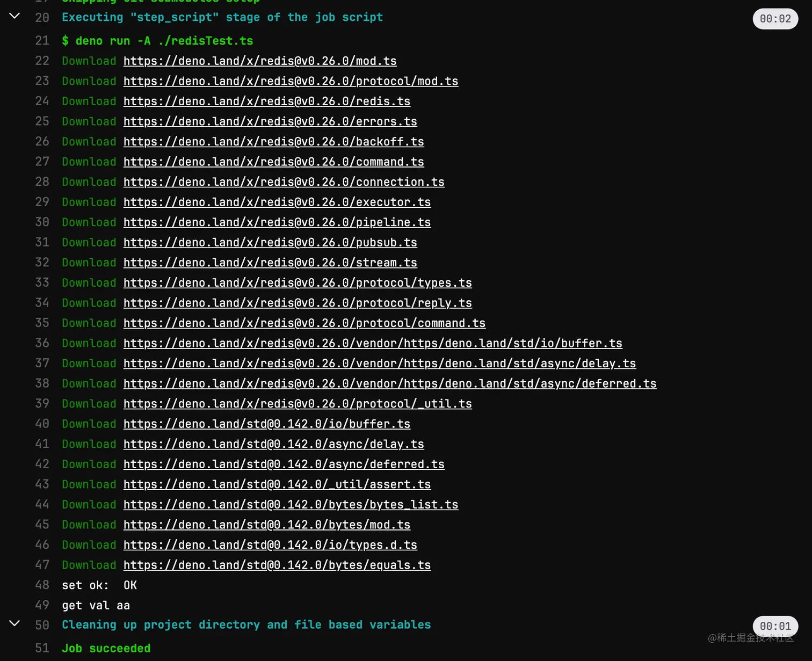Click the "Cleaning up project directory" section header

tap(247, 625)
